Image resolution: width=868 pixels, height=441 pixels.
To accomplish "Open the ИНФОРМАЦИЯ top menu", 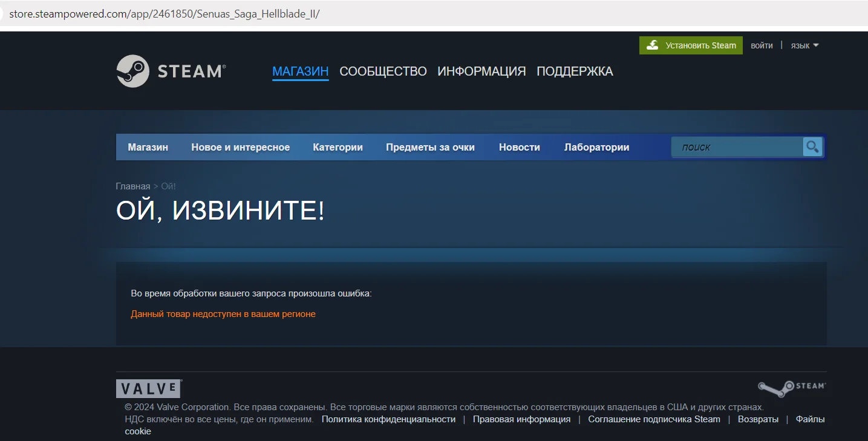I will [x=481, y=71].
